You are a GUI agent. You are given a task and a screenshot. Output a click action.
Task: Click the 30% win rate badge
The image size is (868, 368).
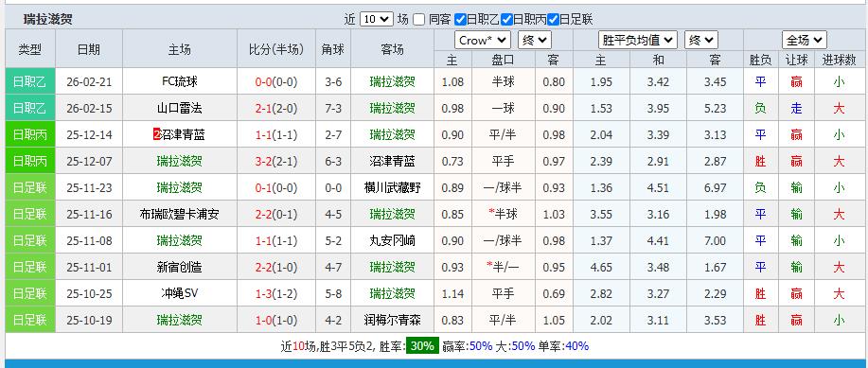coord(422,346)
